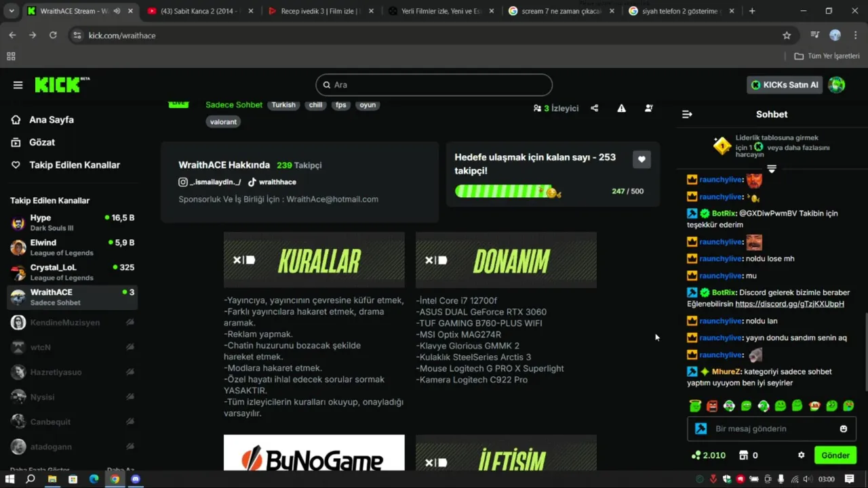
Task: Open chat settings gear icon
Action: pos(801,455)
